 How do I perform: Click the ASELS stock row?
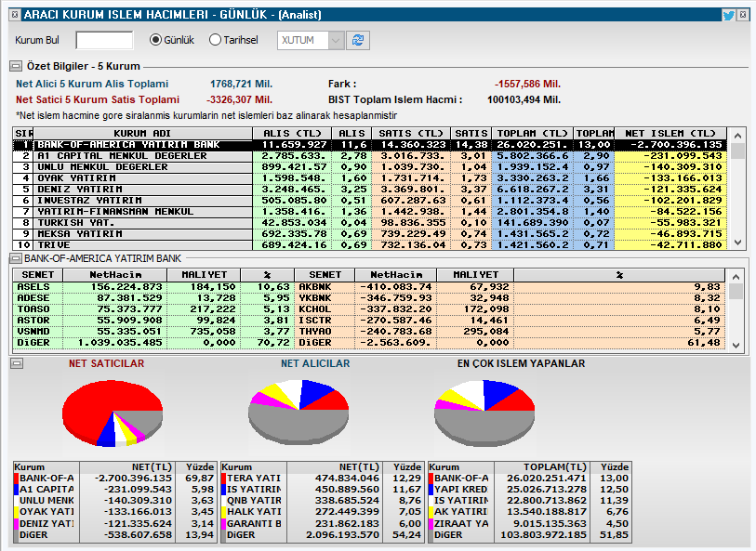[153, 286]
